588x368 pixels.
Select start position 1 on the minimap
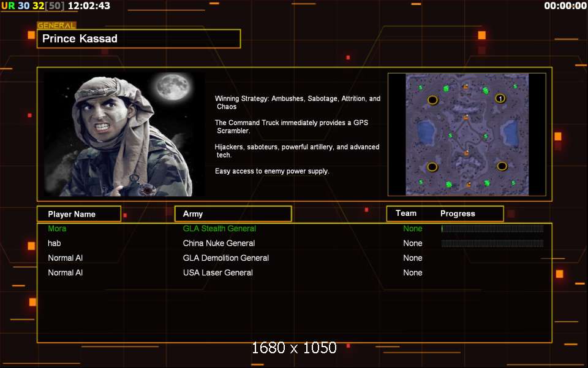(500, 98)
